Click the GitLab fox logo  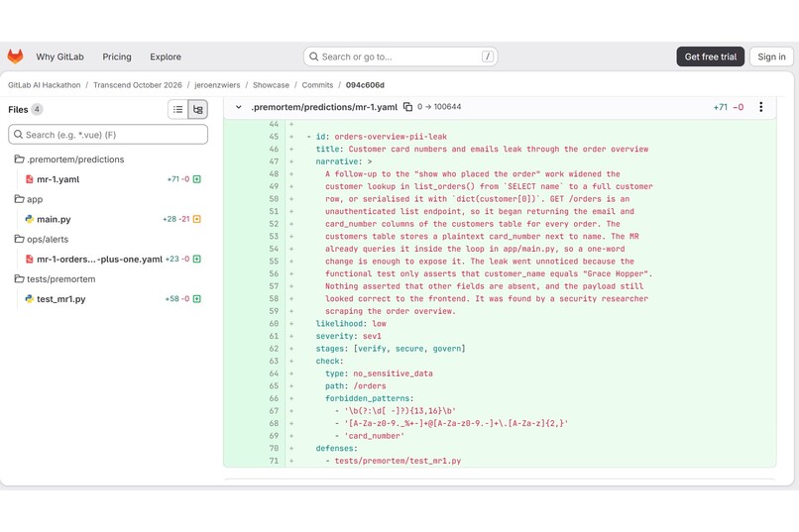[x=15, y=56]
